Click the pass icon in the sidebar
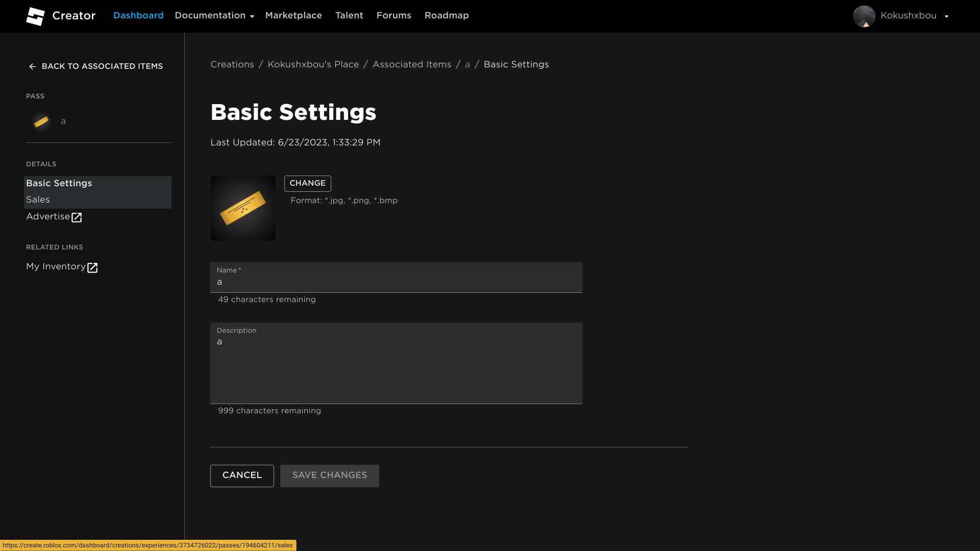The height and width of the screenshot is (551, 980). click(x=41, y=122)
